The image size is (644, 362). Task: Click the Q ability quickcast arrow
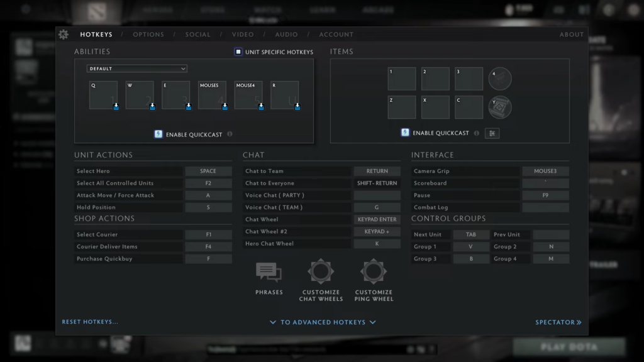[x=116, y=106]
